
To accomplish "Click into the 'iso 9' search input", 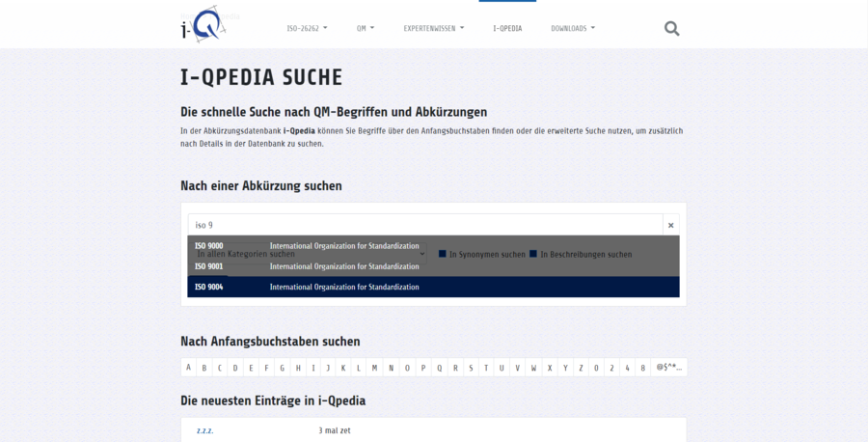I will (x=425, y=225).
